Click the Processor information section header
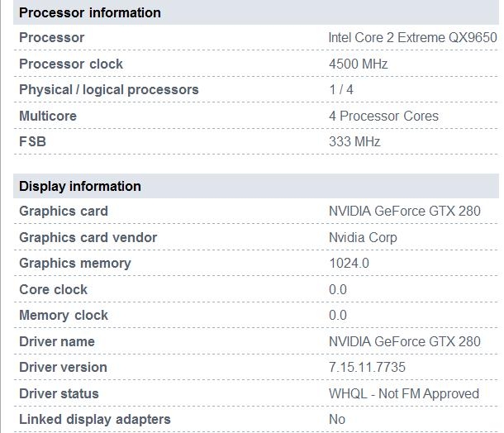Image resolution: width=504 pixels, height=433 pixels. (x=90, y=12)
